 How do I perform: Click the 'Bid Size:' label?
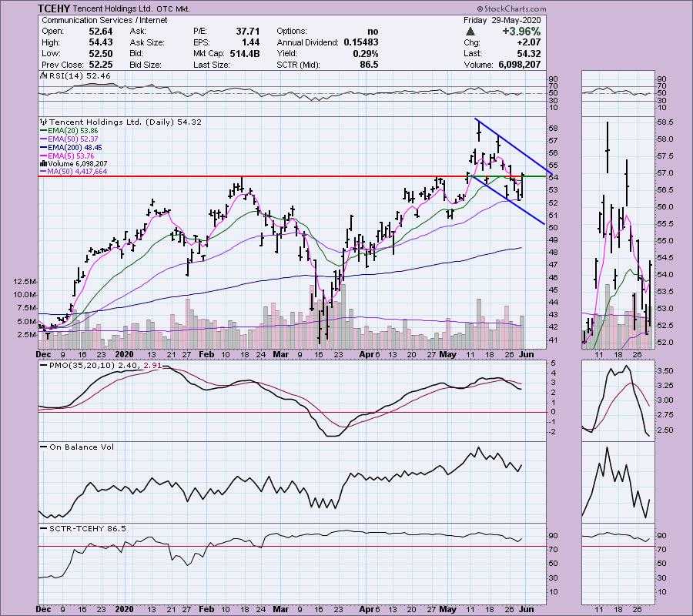click(147, 65)
